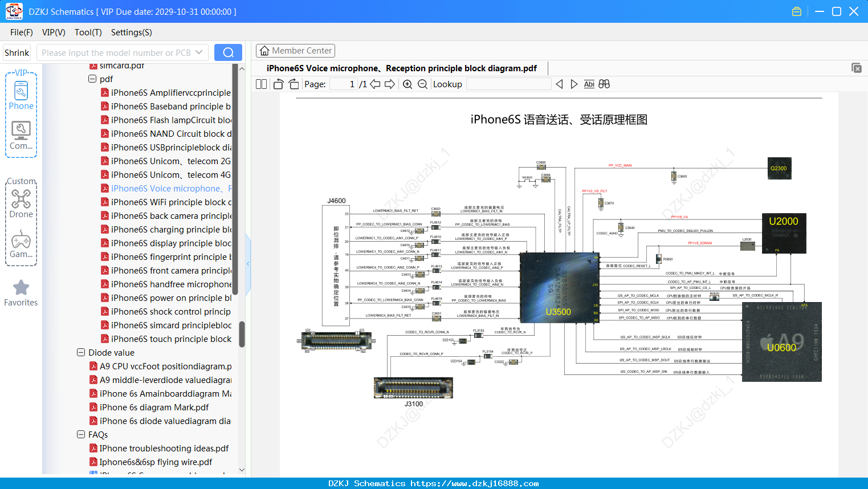Viewport: 868px width, 489px height.
Task: Open iPhone6S front camera principle file
Action: [171, 271]
